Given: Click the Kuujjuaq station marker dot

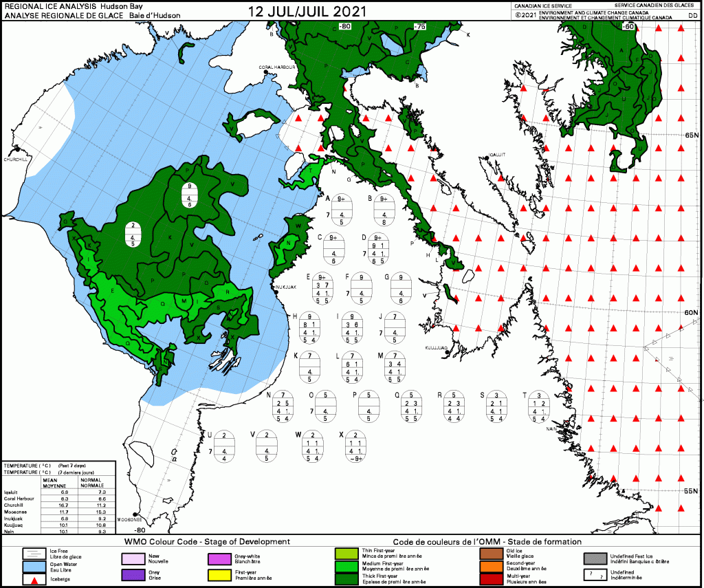Looking at the screenshot, I should point(448,351).
